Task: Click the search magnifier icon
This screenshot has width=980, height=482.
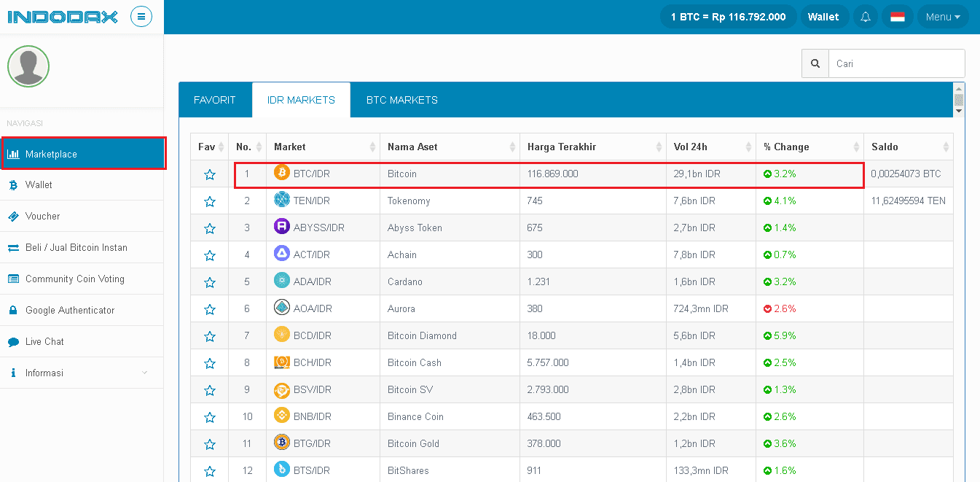Action: (x=815, y=63)
